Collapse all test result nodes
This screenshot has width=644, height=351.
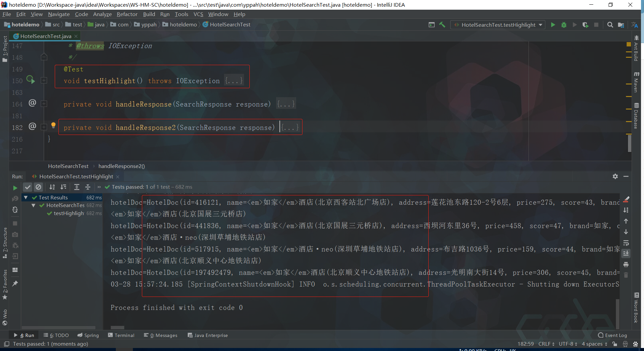[88, 187]
